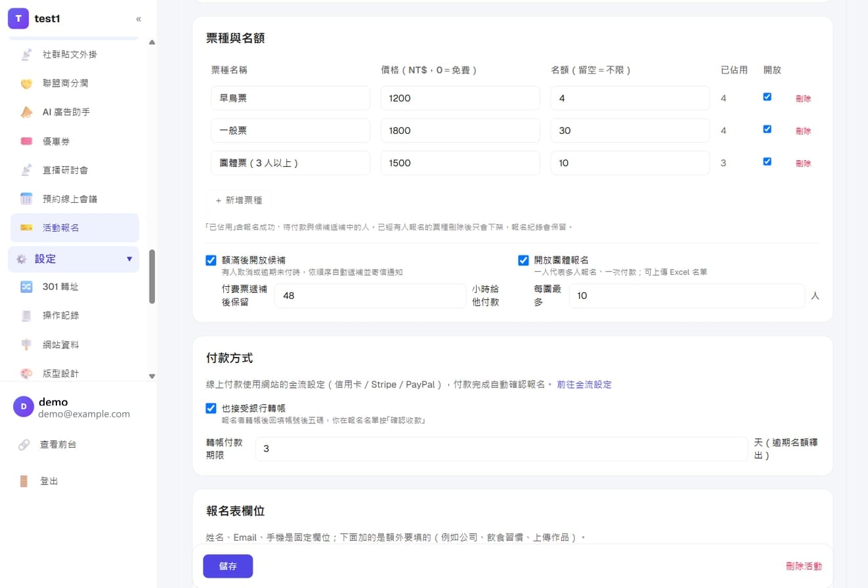Edit 團體票 name field
Image resolution: width=868 pixels, height=588 pixels.
pyautogui.click(x=291, y=163)
